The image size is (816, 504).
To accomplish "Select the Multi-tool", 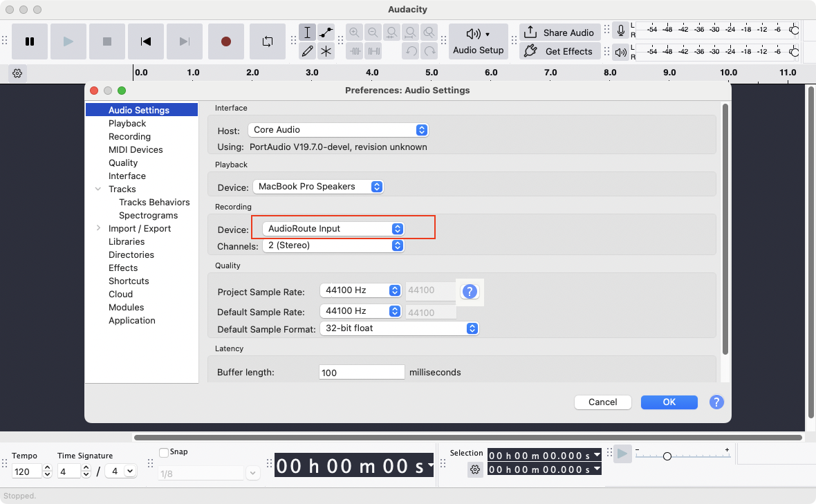I will [x=326, y=51].
